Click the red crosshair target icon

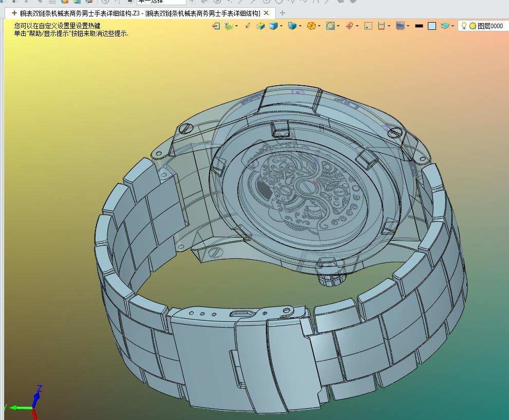(x=349, y=26)
